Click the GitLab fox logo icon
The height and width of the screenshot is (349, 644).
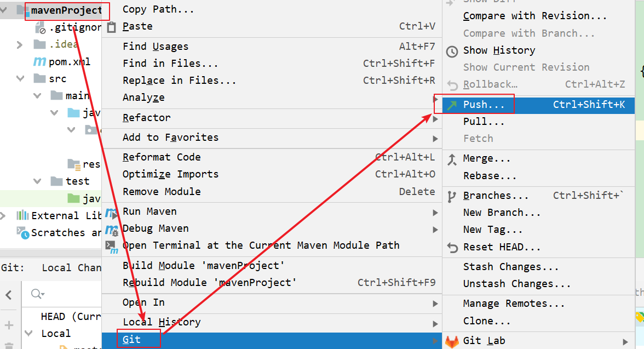[x=452, y=341]
